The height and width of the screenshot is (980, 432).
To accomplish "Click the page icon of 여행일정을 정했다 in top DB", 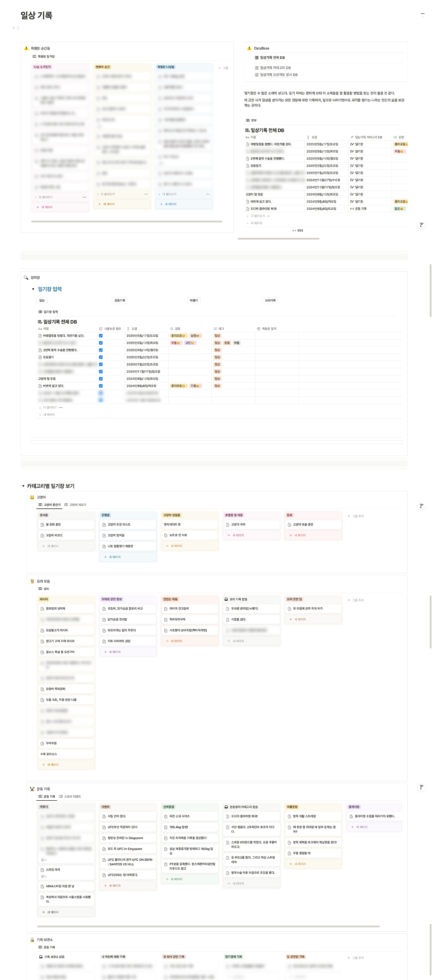I will (x=247, y=144).
